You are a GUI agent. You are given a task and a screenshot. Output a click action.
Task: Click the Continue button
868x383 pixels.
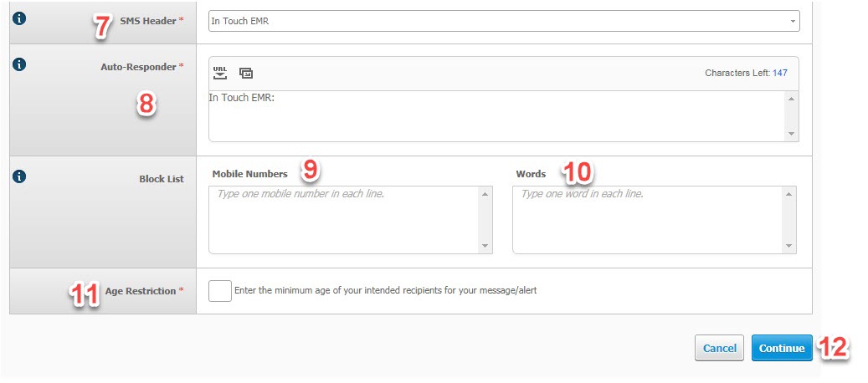[782, 348]
